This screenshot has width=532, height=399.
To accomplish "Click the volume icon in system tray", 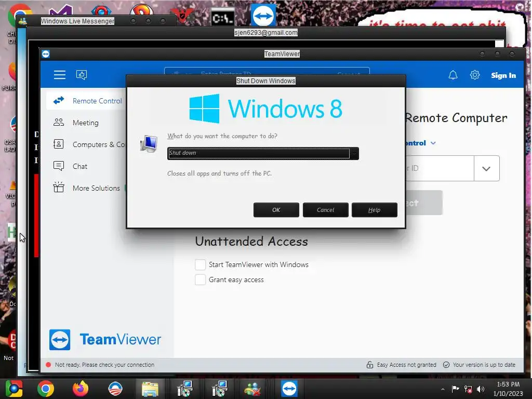I will click(x=481, y=389).
